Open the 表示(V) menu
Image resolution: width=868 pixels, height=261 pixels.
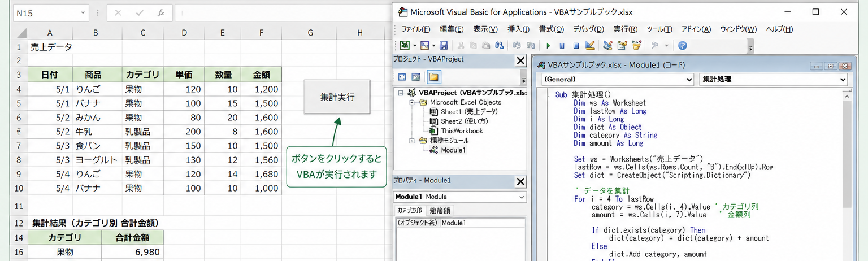pyautogui.click(x=485, y=29)
